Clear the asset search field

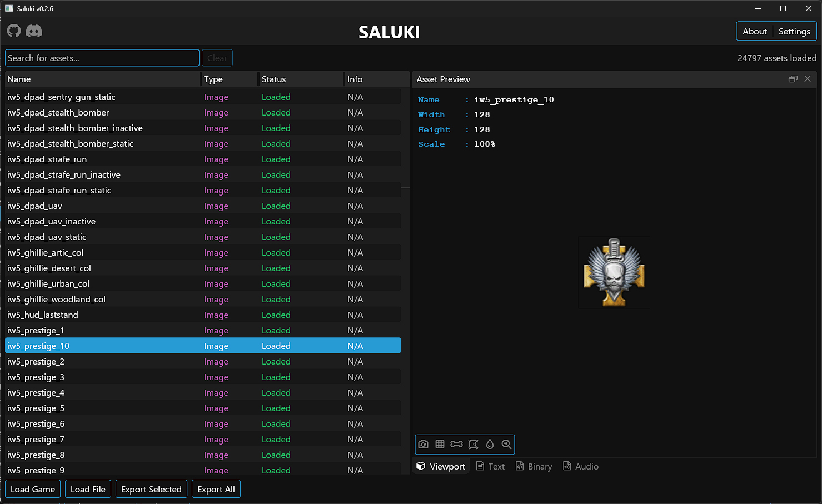(217, 57)
